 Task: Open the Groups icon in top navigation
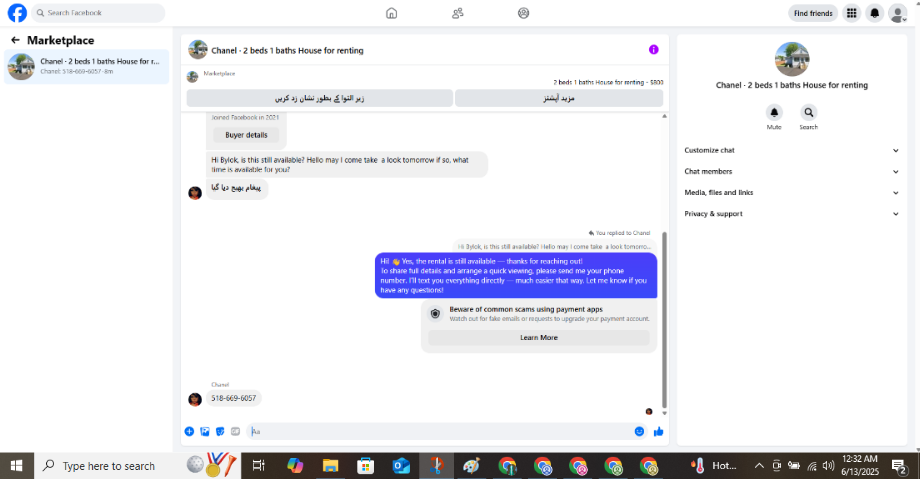(x=523, y=13)
